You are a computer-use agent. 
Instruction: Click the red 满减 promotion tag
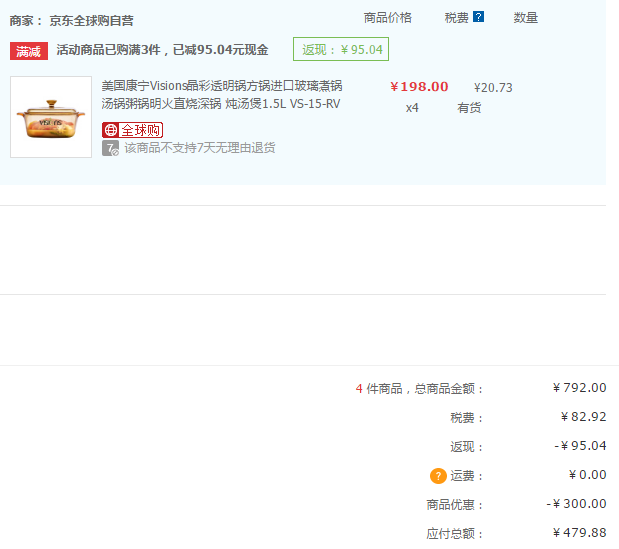click(x=29, y=51)
